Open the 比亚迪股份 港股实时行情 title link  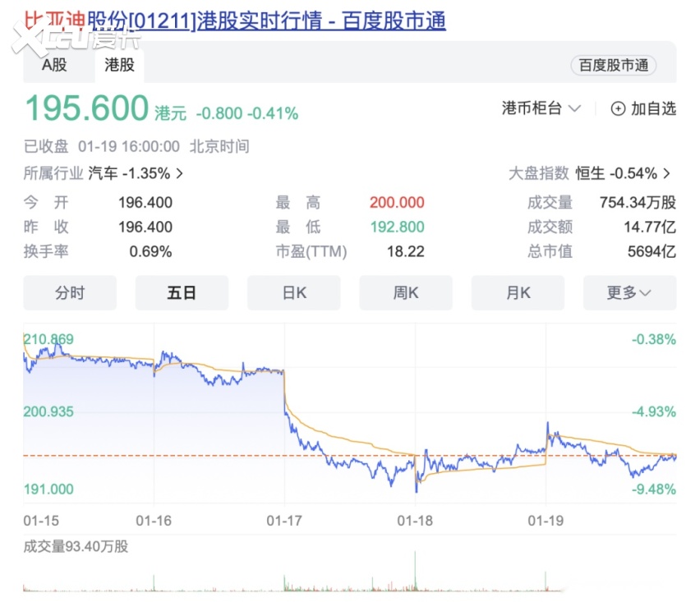click(234, 21)
